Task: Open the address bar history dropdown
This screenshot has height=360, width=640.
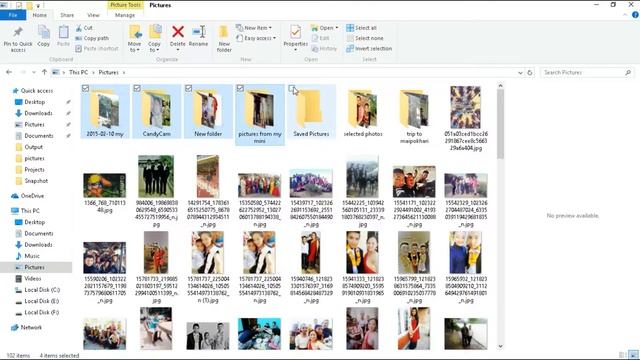Action: tap(520, 72)
